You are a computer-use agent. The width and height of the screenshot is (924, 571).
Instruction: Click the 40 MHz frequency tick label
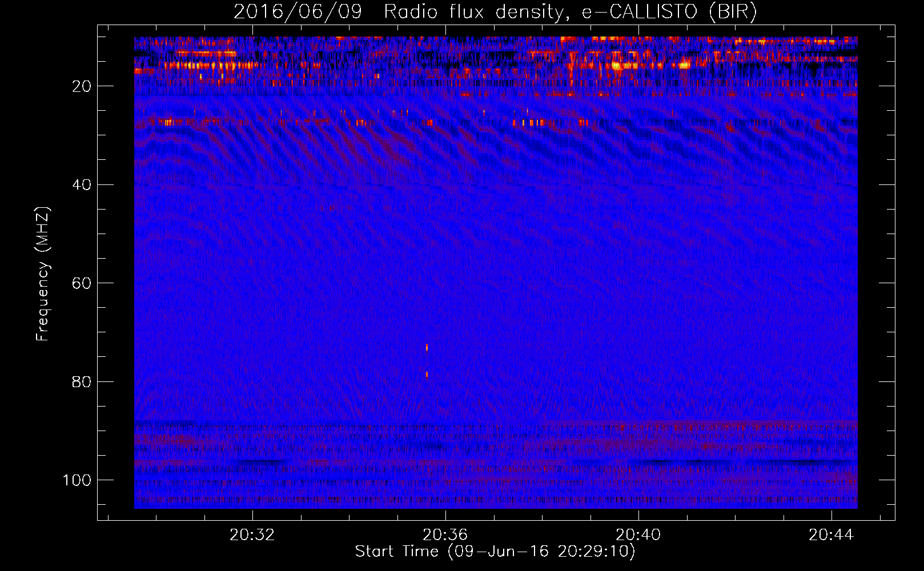(82, 185)
